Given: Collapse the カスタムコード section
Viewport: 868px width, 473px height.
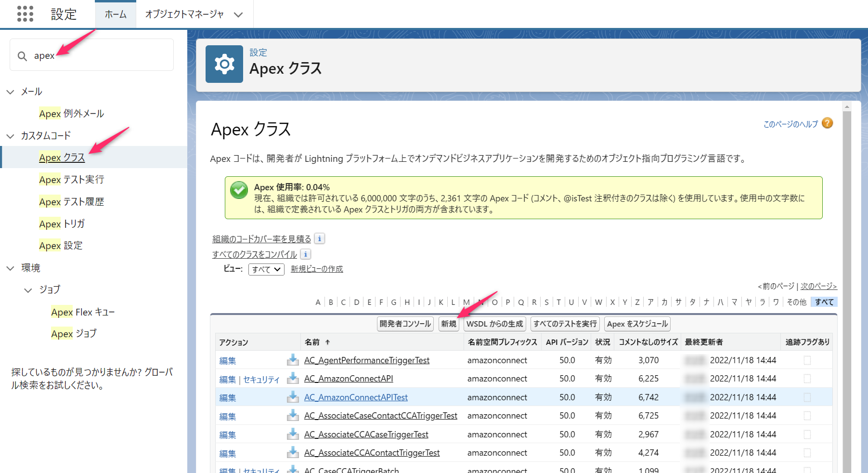Looking at the screenshot, I should 10,136.
